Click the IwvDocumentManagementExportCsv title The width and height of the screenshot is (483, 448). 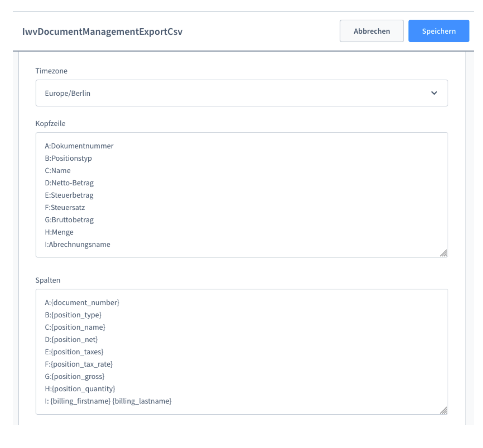[x=102, y=32]
